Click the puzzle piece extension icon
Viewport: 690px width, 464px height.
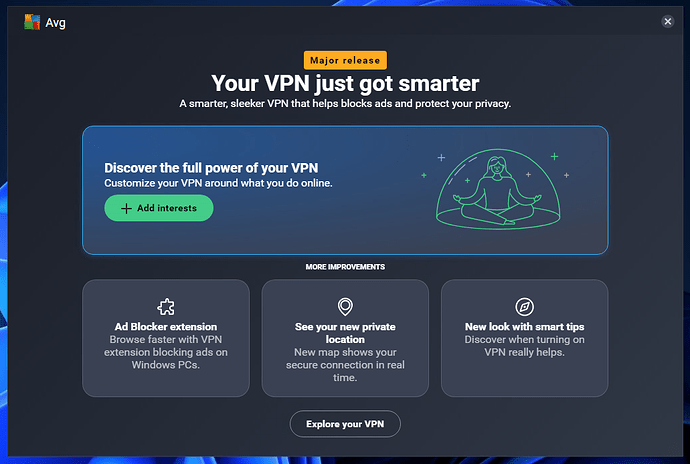(x=166, y=306)
